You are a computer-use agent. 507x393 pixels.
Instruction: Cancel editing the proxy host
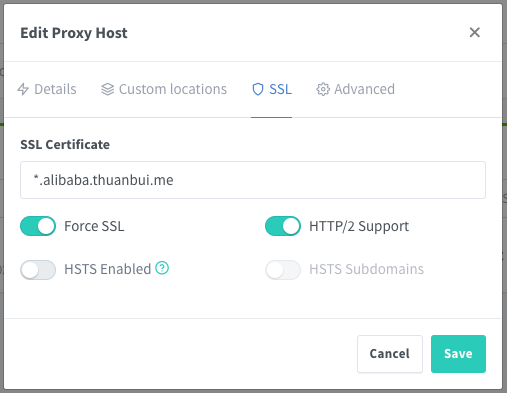pyautogui.click(x=390, y=354)
